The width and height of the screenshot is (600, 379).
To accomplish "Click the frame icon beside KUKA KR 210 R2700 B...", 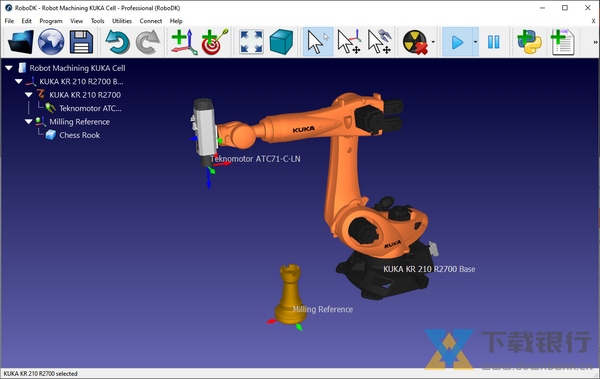I will click(31, 82).
